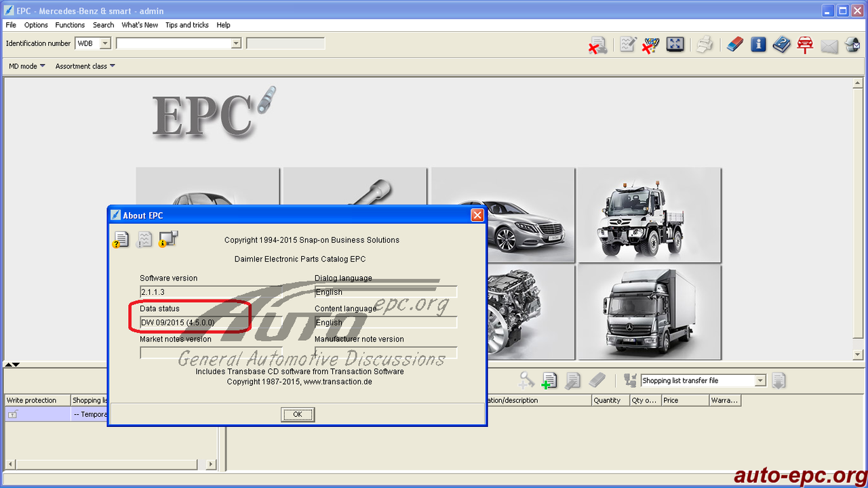The image size is (868, 488).
Task: Click the refresh arrows with mail icon
Action: [852, 45]
